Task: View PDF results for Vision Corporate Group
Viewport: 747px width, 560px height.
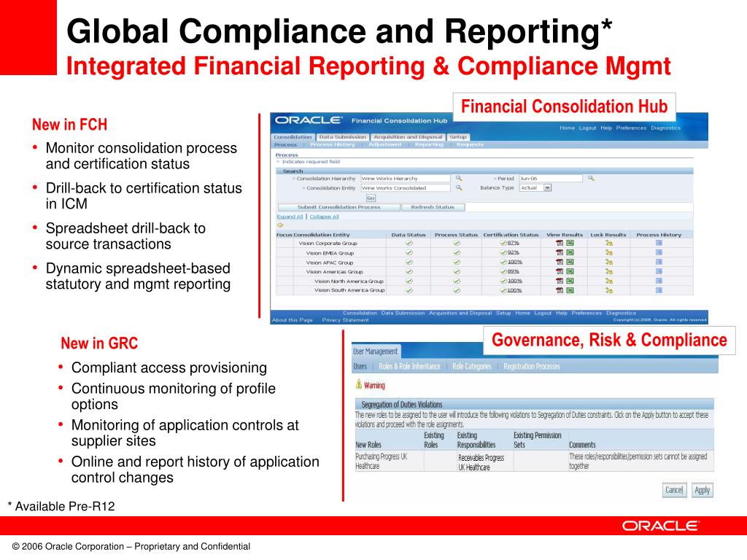Action: click(560, 243)
